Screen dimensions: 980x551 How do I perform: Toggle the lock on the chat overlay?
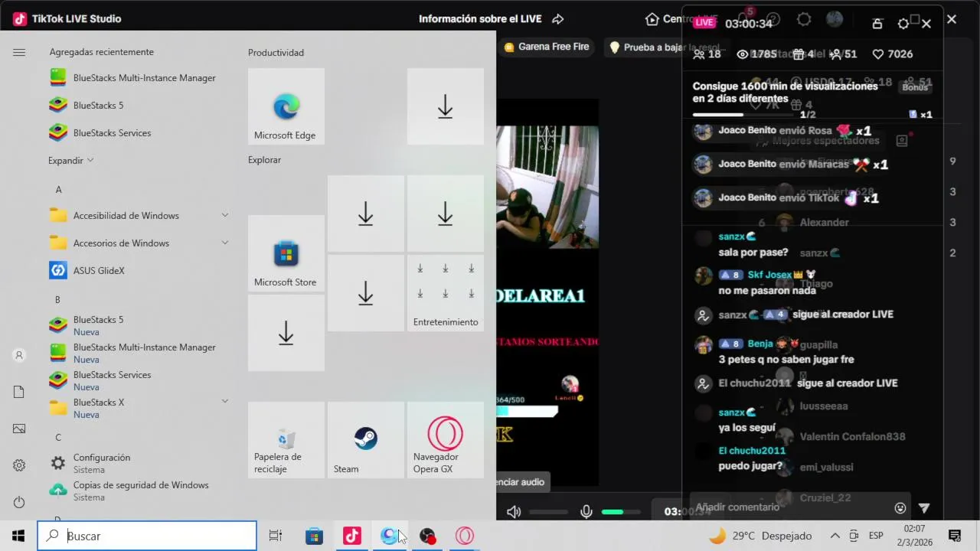[x=878, y=24]
